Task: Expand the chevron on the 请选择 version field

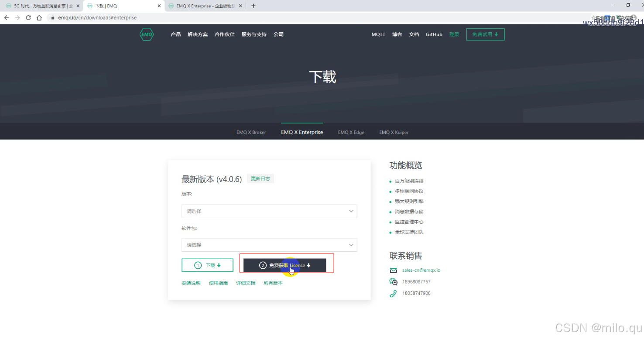Action: point(351,211)
